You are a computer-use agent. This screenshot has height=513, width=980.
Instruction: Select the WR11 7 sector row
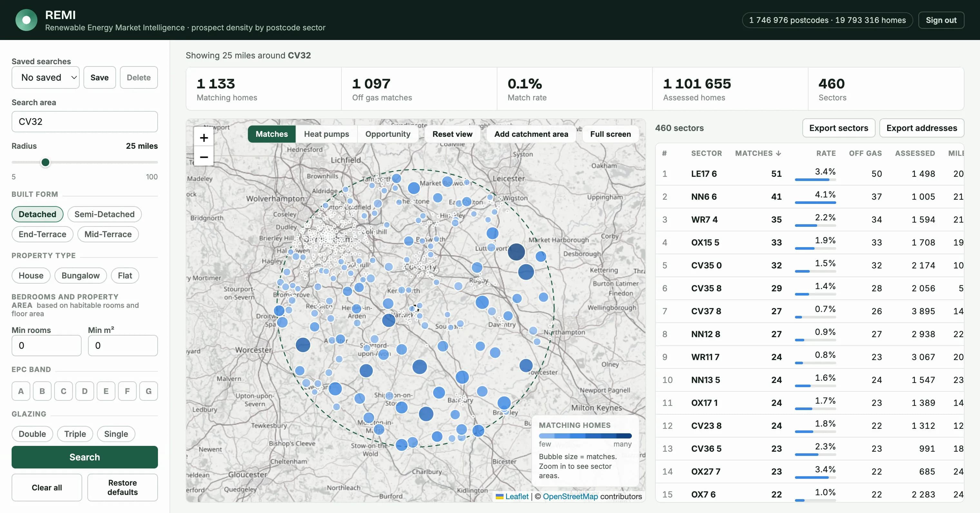[x=809, y=357]
